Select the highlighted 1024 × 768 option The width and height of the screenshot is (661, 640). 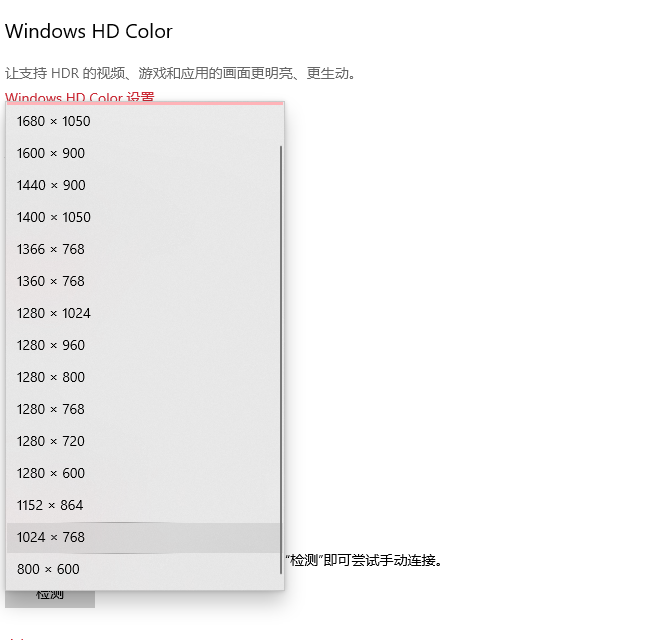coord(143,538)
